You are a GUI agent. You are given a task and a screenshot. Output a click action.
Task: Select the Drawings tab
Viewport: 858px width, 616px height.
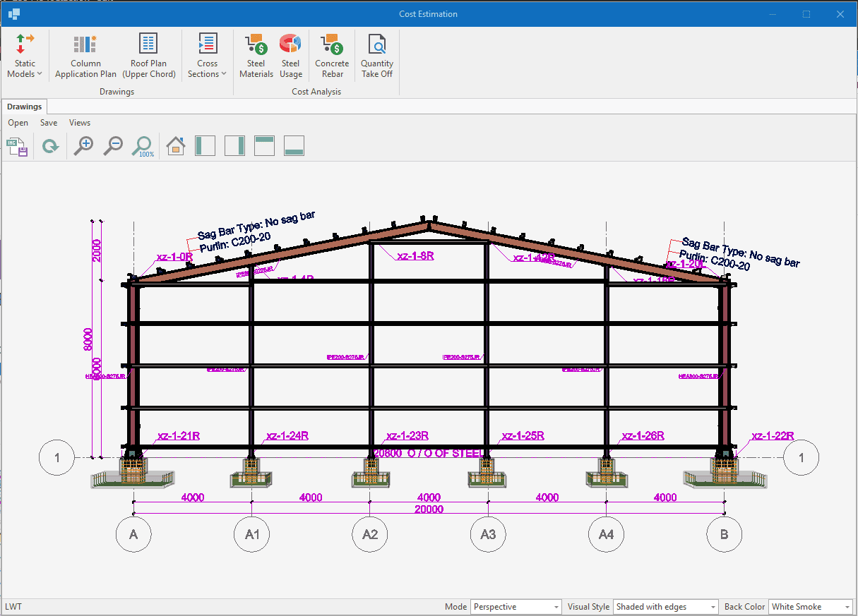tap(25, 107)
